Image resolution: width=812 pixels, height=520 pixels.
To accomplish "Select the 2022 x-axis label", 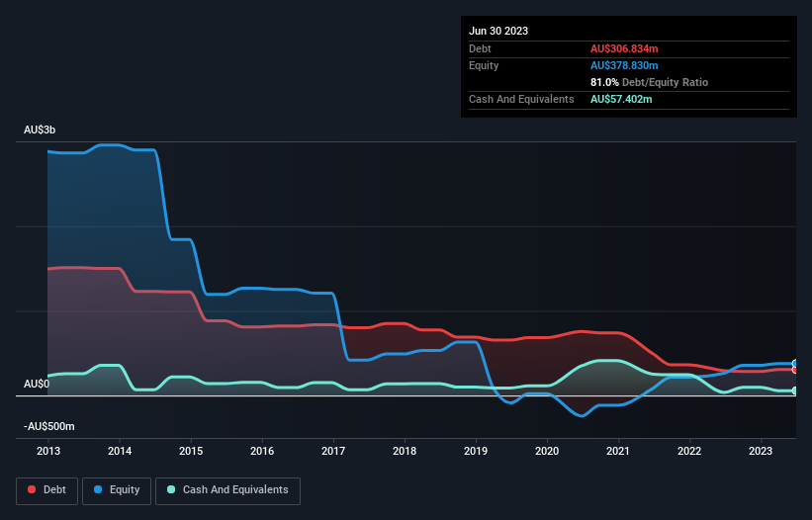I will click(x=689, y=451).
